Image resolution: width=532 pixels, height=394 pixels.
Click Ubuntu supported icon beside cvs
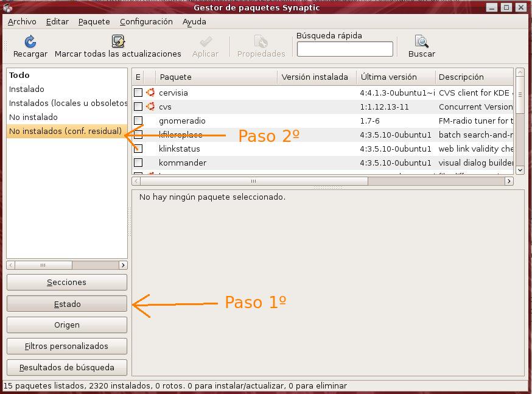[x=150, y=107]
